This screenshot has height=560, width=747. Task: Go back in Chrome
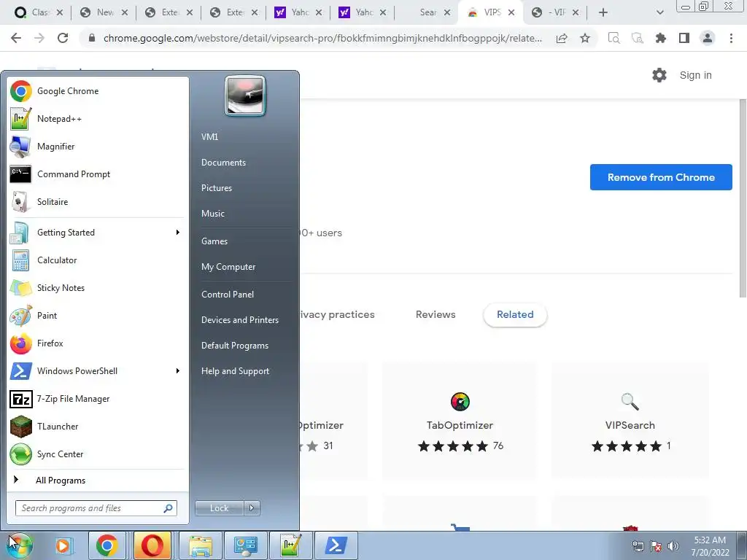pos(16,38)
